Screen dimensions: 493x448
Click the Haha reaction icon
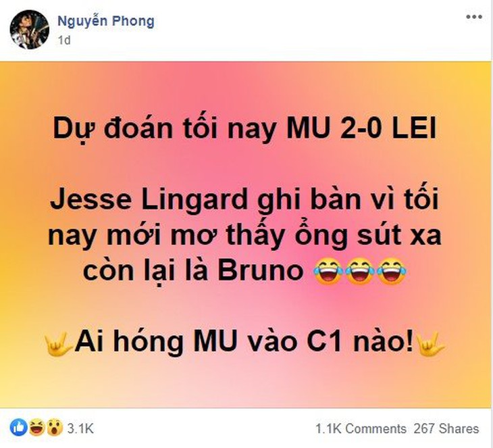pos(36,428)
